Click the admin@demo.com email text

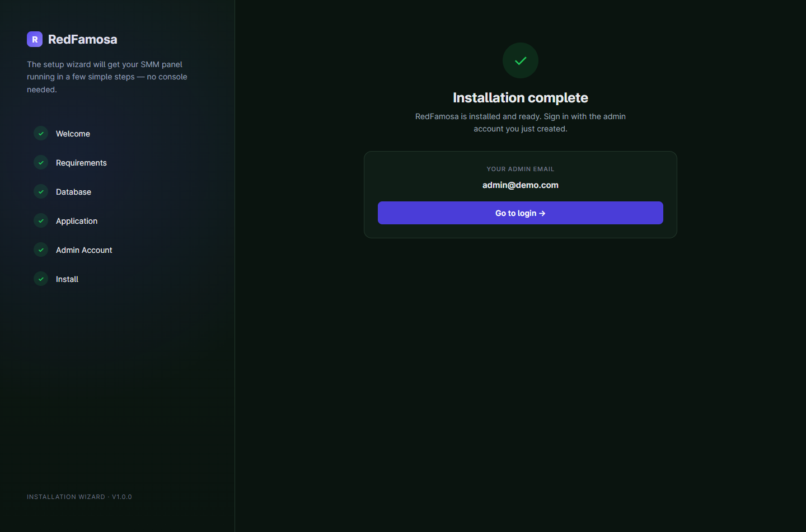coord(521,185)
